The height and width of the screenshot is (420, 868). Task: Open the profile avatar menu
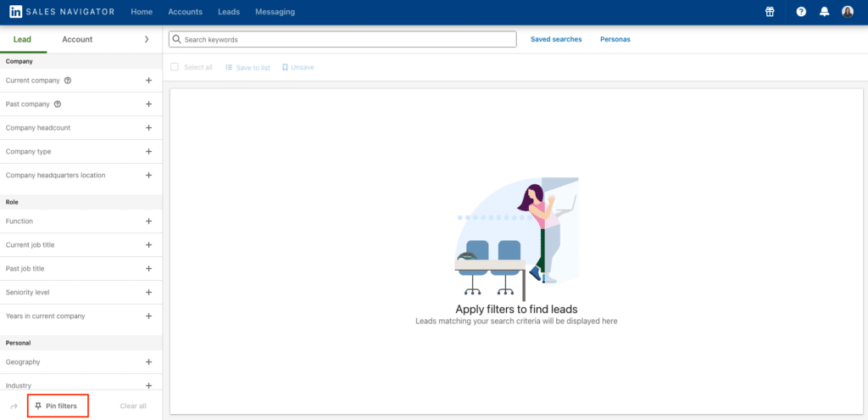click(848, 12)
